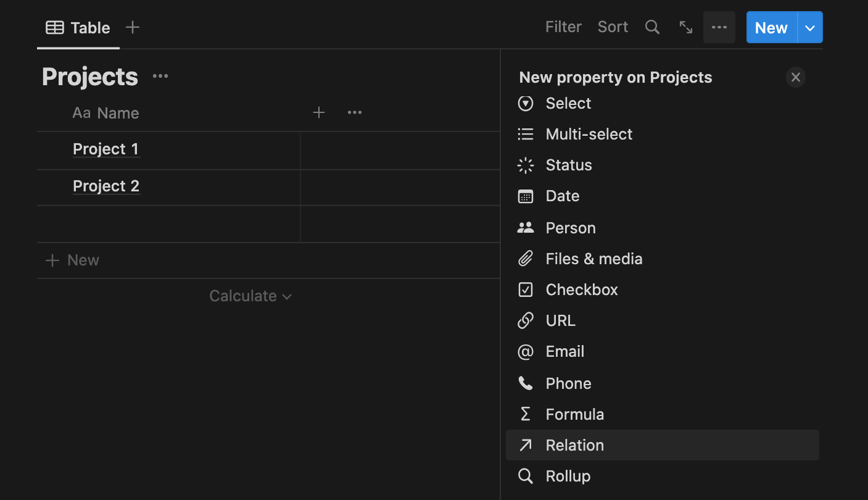Select the Phone property type
The height and width of the screenshot is (500, 868).
(x=568, y=383)
